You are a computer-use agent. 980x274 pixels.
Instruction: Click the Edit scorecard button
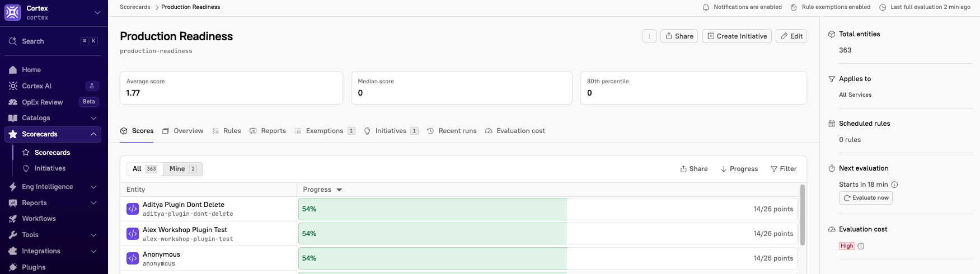point(791,36)
